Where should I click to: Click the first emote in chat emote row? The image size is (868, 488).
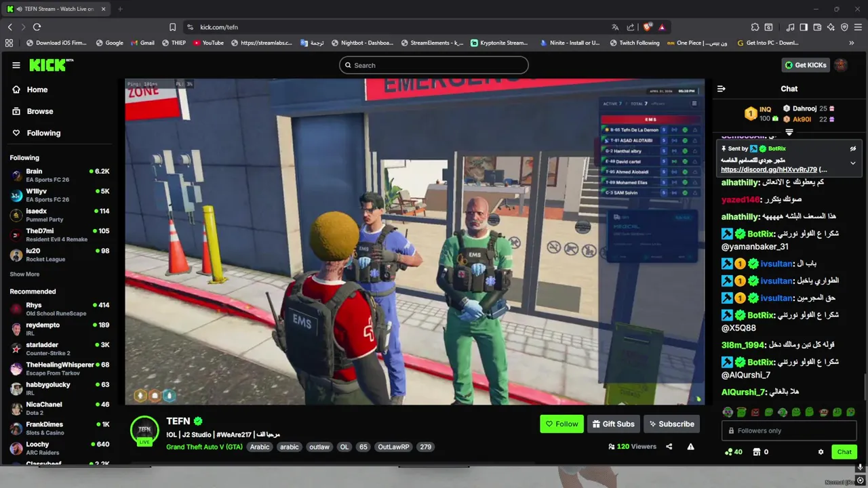pyautogui.click(x=728, y=412)
